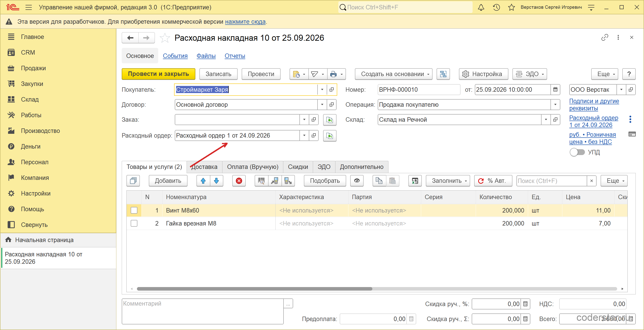This screenshot has height=330, width=644.
Task: Navigate back with the left arrow
Action: (x=130, y=38)
